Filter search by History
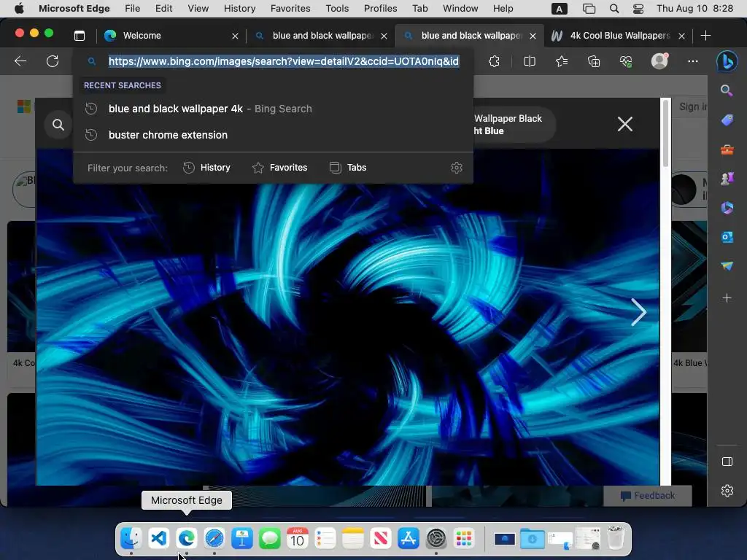Viewport: 747px width, 560px height. (206, 168)
